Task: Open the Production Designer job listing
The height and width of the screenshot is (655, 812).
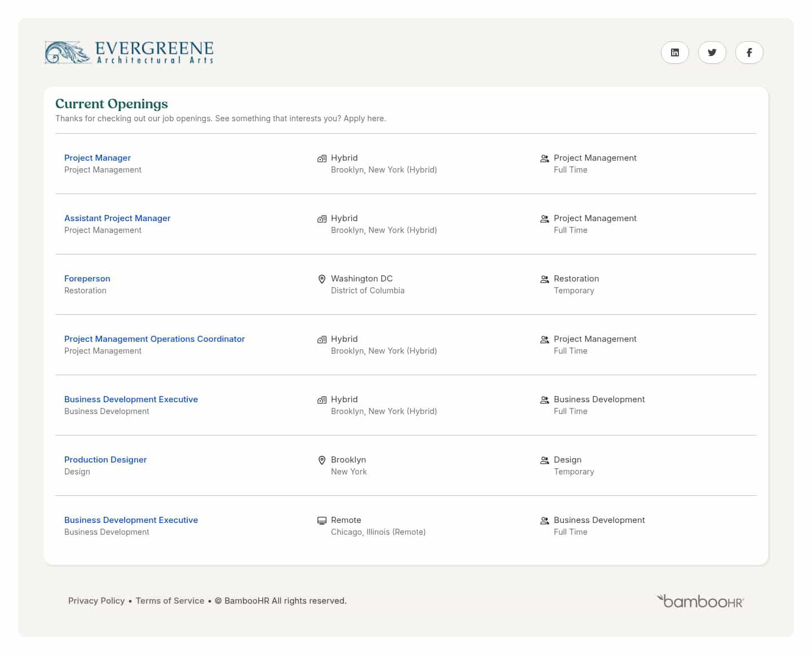Action: tap(105, 460)
